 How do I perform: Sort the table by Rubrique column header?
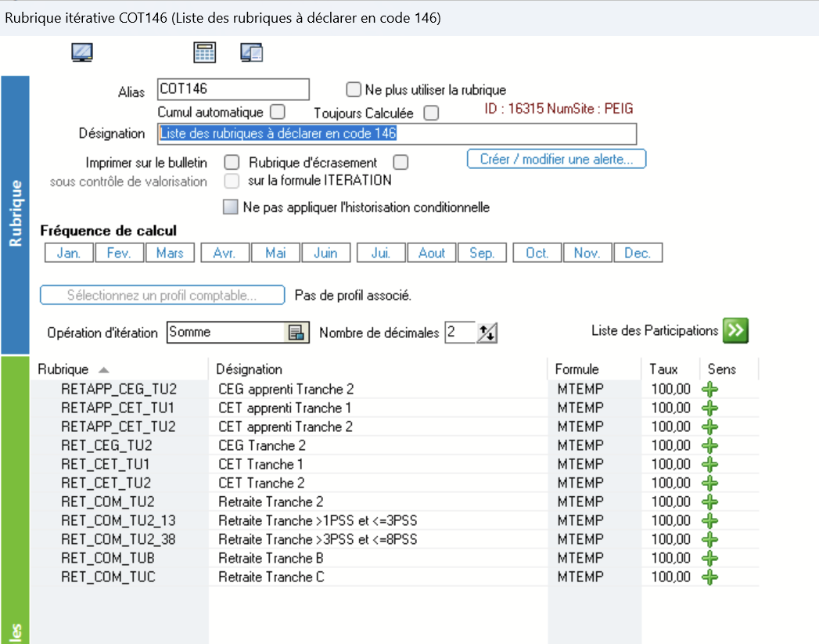(74, 369)
